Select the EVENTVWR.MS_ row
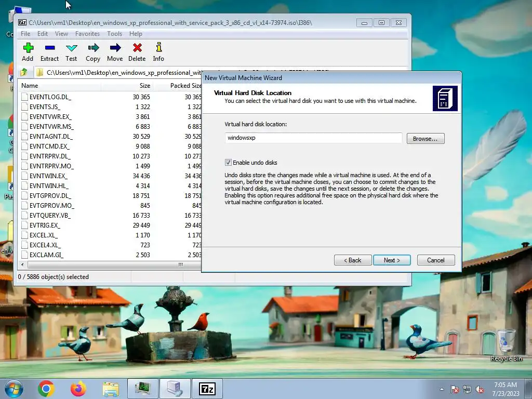Viewport: 532px width, 399px height. [x=110, y=126]
